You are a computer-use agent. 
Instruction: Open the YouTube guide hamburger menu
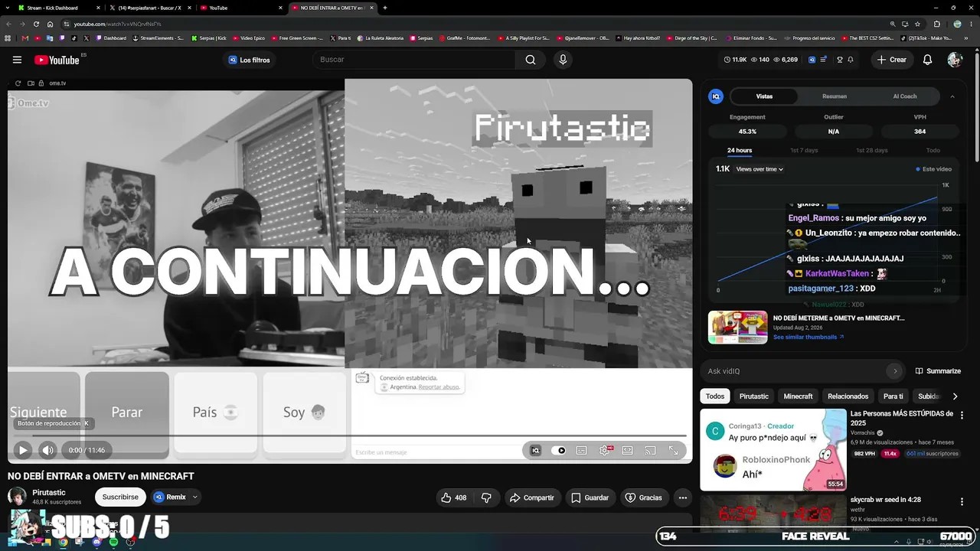(x=17, y=60)
